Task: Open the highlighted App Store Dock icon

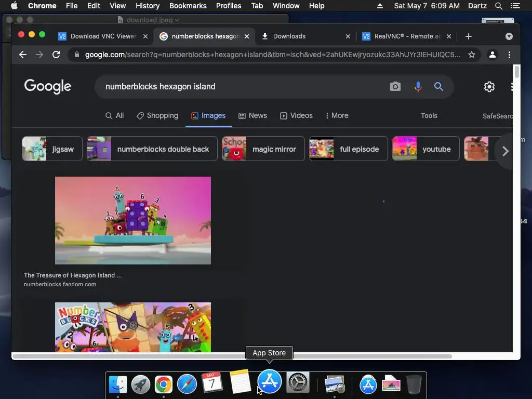Action: pyautogui.click(x=270, y=381)
